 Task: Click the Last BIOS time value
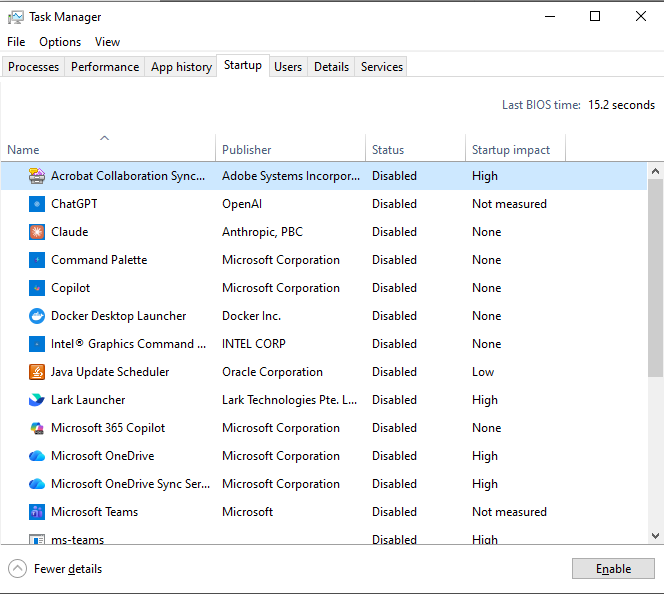coord(621,105)
